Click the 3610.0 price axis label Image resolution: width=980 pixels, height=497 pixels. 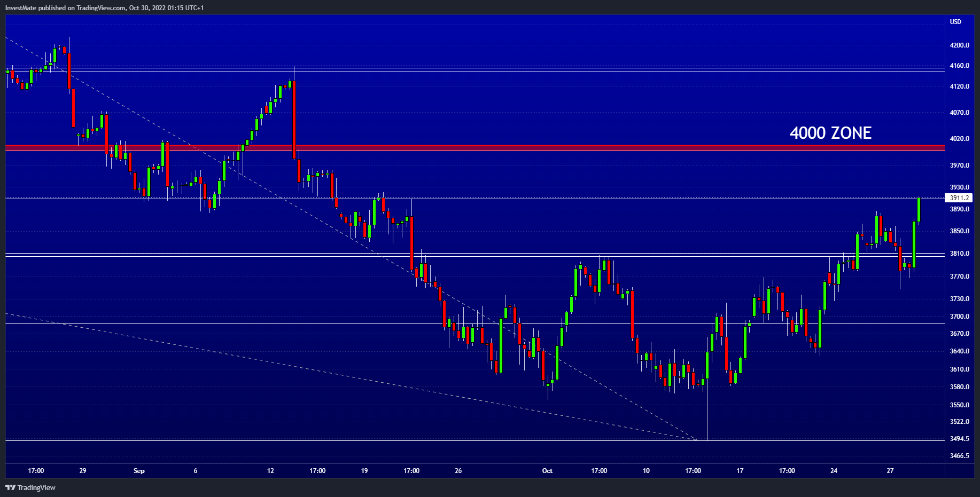click(959, 369)
